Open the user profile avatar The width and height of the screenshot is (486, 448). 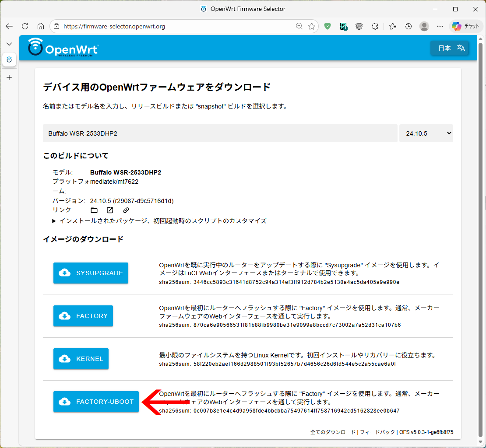click(424, 26)
